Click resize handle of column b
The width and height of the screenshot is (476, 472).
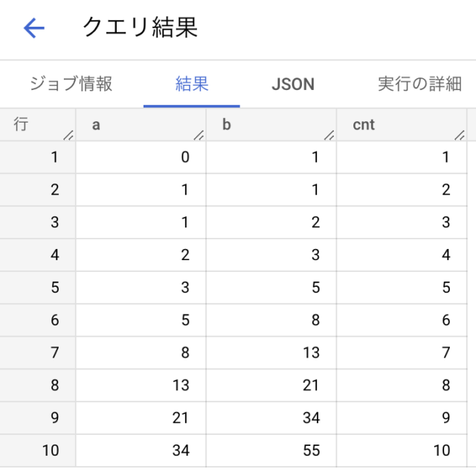coord(329,135)
